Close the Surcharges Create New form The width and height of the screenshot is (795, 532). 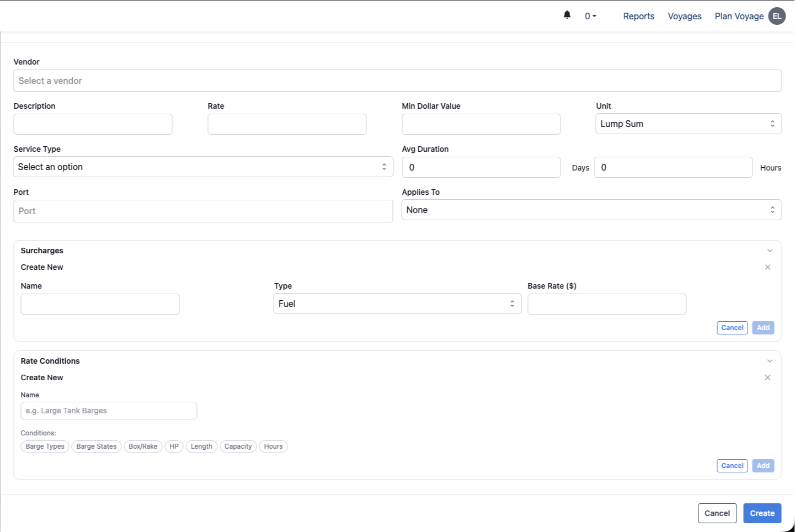pyautogui.click(x=767, y=267)
